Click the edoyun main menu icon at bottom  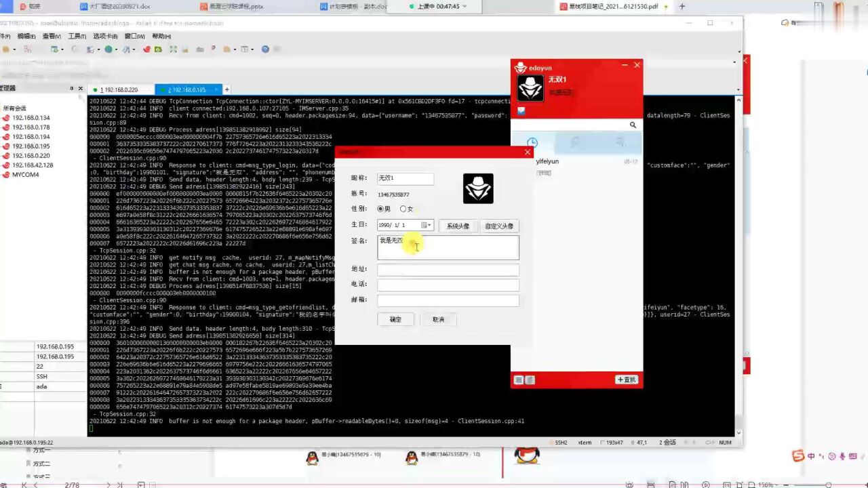[519, 380]
